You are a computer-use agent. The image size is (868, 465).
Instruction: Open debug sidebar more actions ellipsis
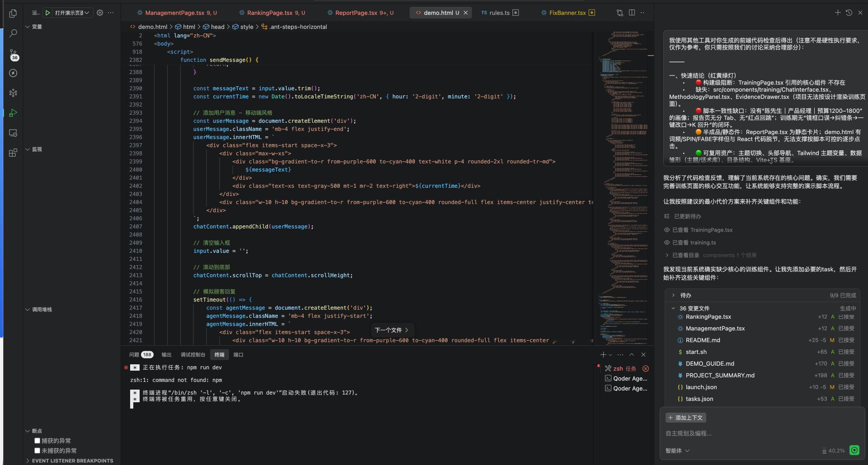111,13
